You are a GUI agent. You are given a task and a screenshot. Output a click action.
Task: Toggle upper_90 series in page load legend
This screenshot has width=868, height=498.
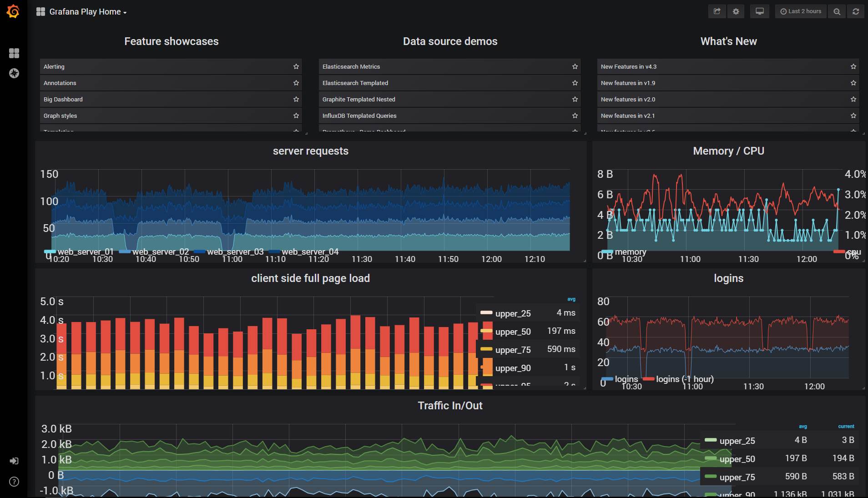click(513, 368)
